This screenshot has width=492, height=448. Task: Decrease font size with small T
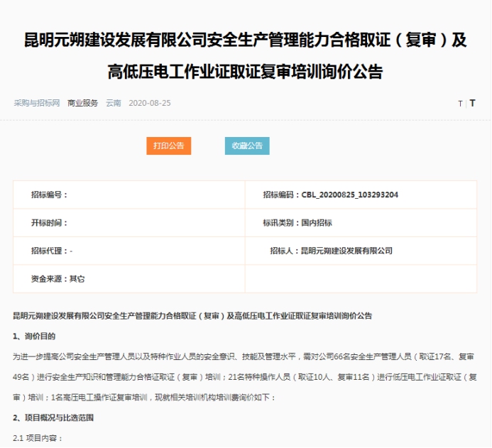(x=460, y=104)
